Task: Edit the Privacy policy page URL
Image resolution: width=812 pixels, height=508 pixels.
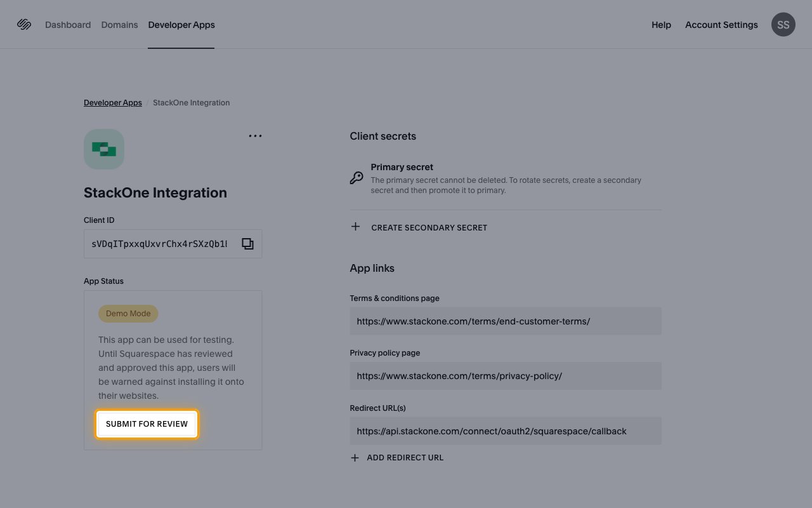Action: coord(506,376)
